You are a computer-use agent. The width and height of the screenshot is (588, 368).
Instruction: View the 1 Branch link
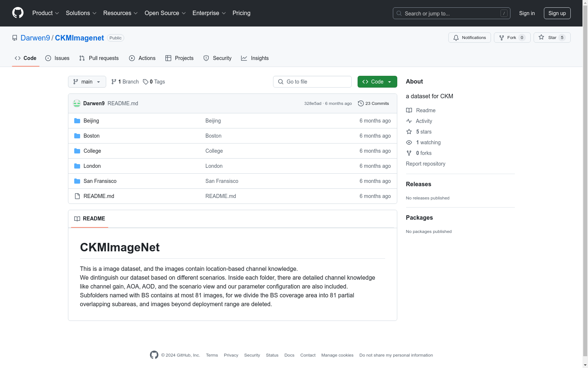coord(125,82)
